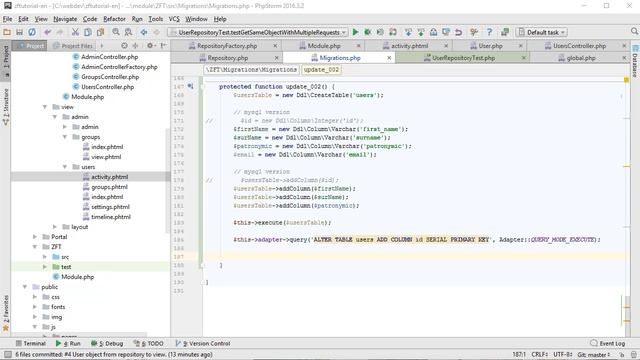Toggle tool window buttons in the status bar corner
Image resolution: width=640 pixels, height=360 pixels.
7,354
